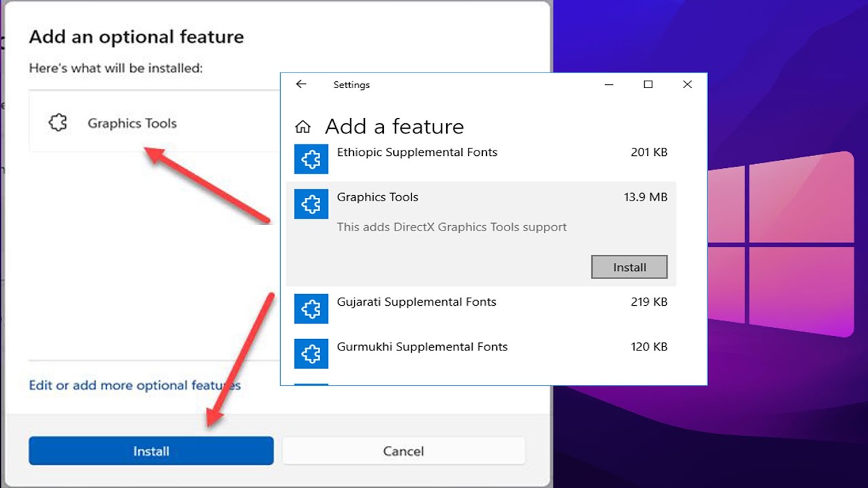The height and width of the screenshot is (488, 868).
Task: Click the gray Install button under Graphics Tools
Action: click(x=629, y=267)
